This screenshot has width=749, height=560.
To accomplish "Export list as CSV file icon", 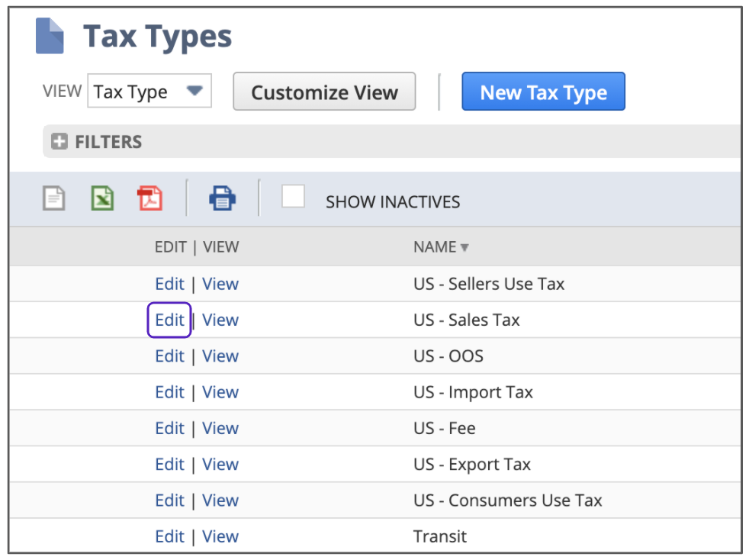I will pyautogui.click(x=53, y=198).
